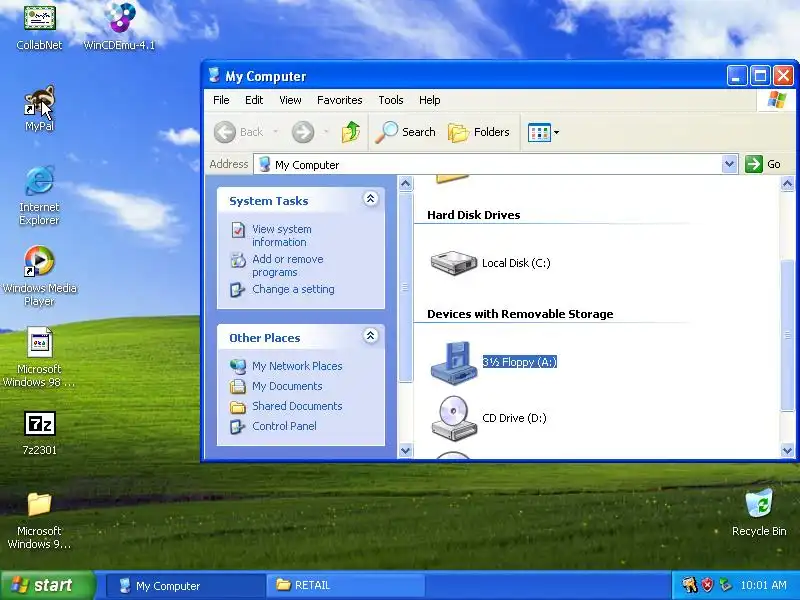Click down arrow of drive list scrollbar
The image size is (800, 600).
tap(787, 451)
